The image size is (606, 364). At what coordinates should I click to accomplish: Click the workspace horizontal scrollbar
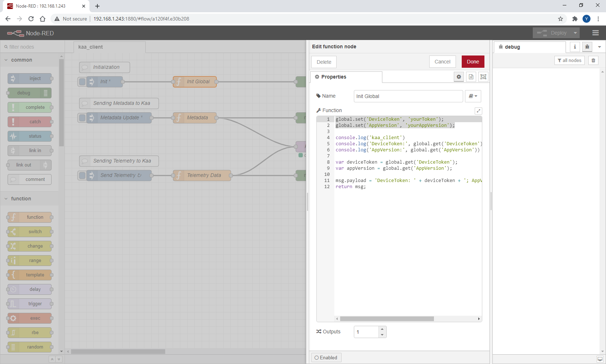(x=118, y=352)
